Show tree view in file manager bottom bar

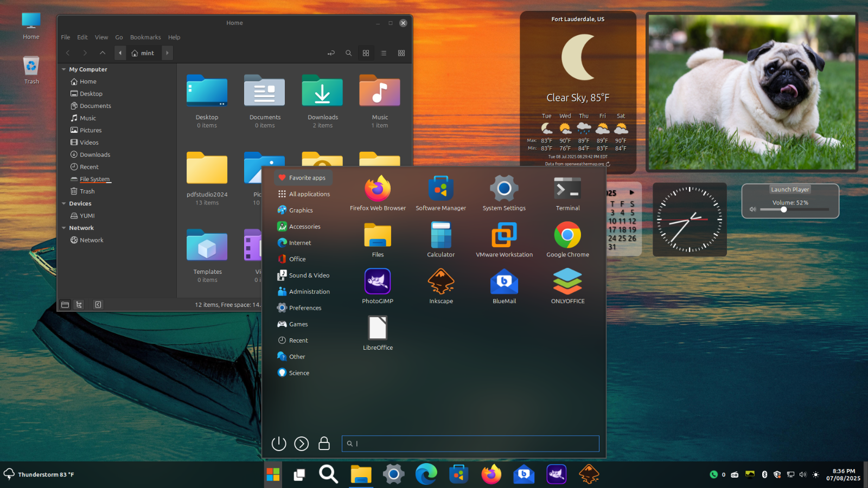79,305
